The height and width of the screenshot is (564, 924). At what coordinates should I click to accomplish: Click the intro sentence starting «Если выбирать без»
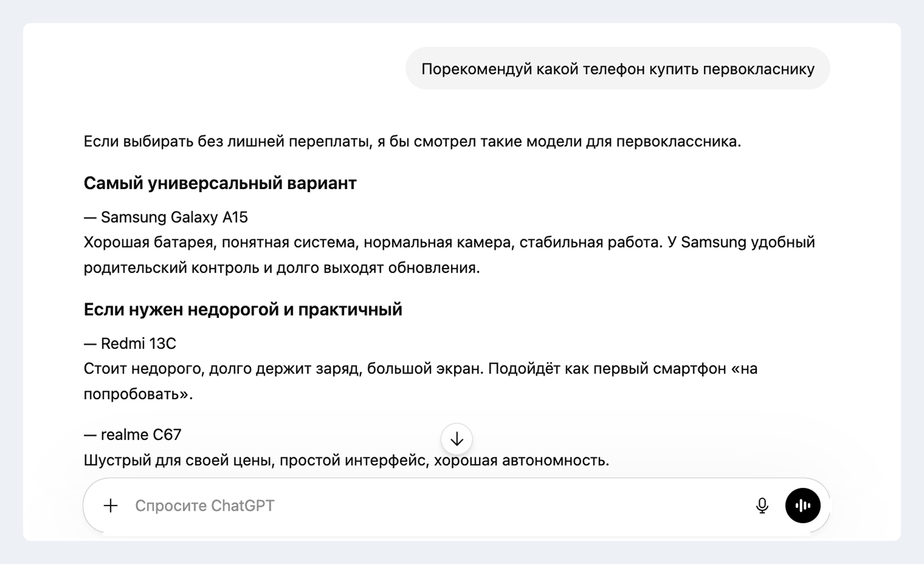[x=412, y=142]
